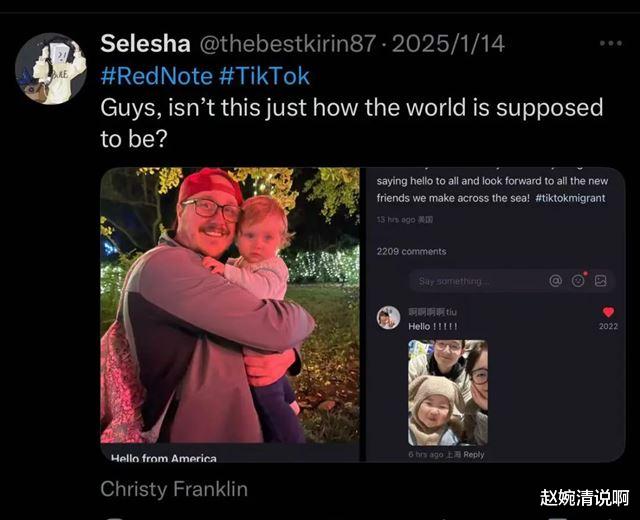Click the mention @ icon in comment box
The width and height of the screenshot is (640, 520).
[x=556, y=281]
